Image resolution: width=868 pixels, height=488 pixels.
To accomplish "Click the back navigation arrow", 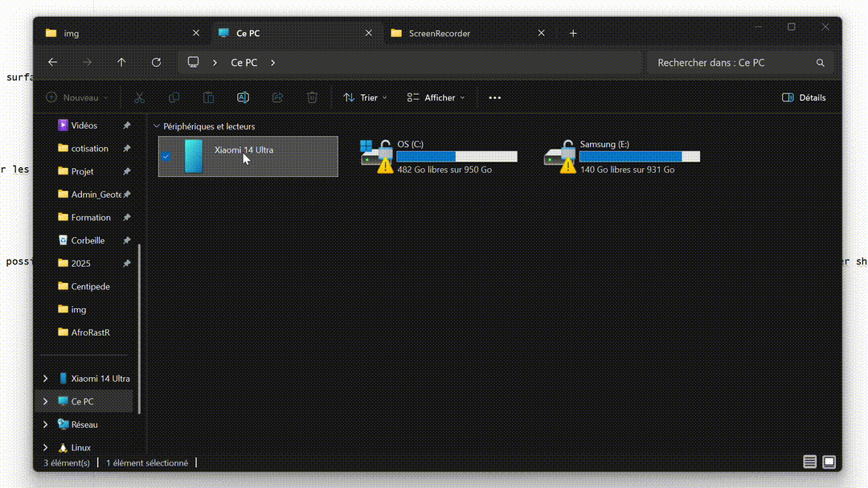I will coord(53,62).
